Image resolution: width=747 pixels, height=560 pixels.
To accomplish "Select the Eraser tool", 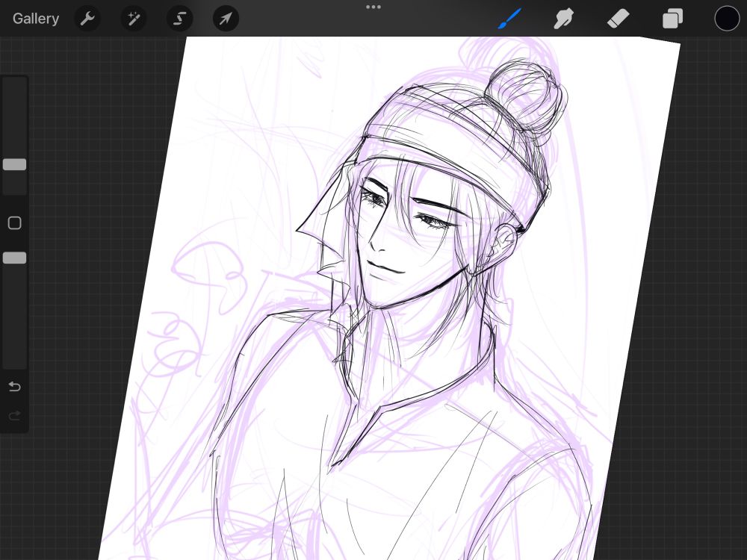I will [x=619, y=19].
